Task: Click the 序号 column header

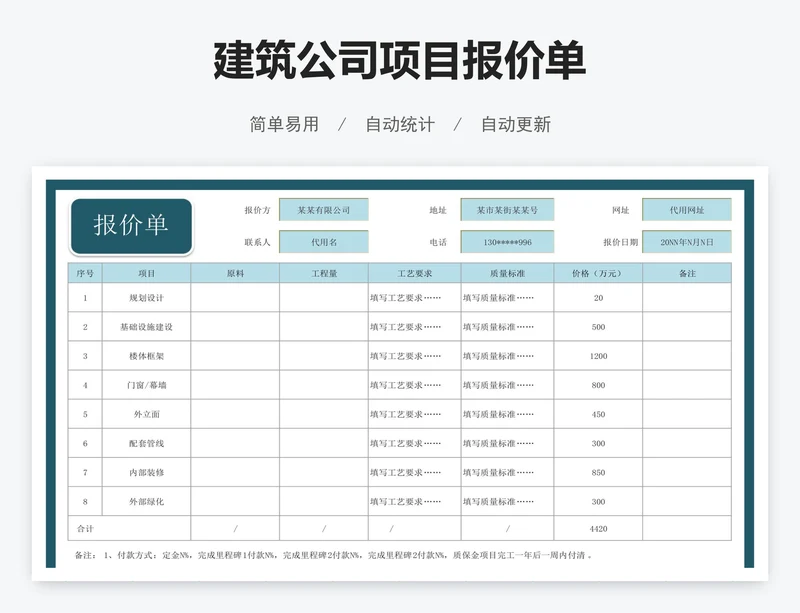Action: [85, 273]
